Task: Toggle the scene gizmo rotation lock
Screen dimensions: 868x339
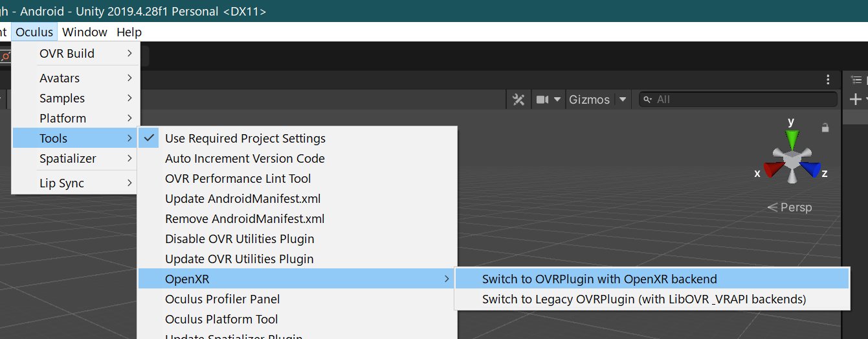Action: pyautogui.click(x=825, y=128)
